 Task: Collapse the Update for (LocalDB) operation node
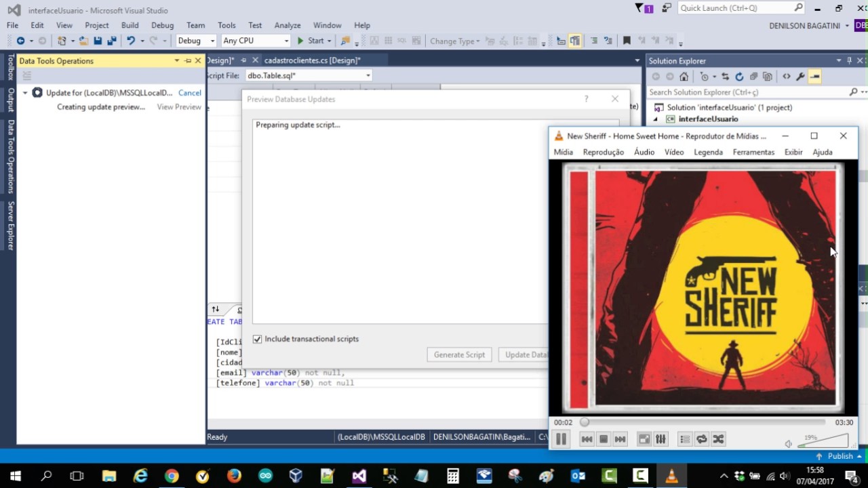coord(25,93)
